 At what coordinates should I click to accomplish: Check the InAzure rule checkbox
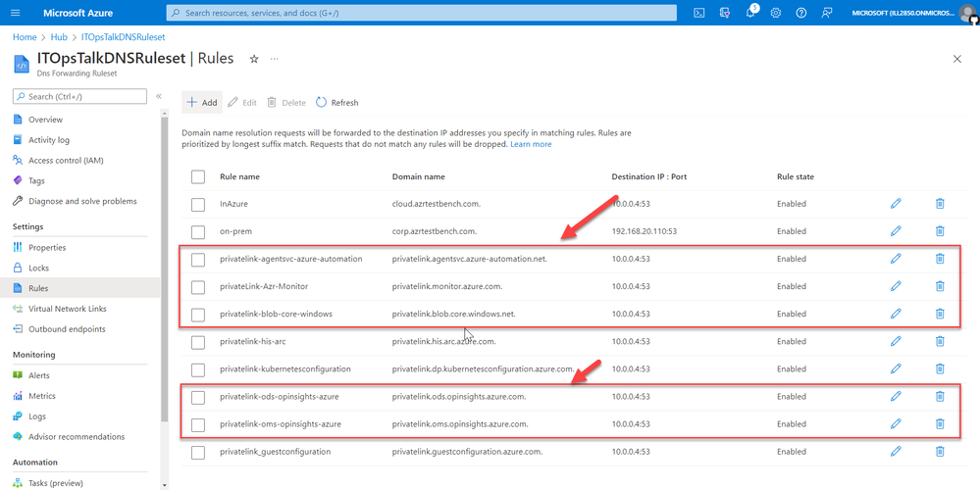[198, 204]
